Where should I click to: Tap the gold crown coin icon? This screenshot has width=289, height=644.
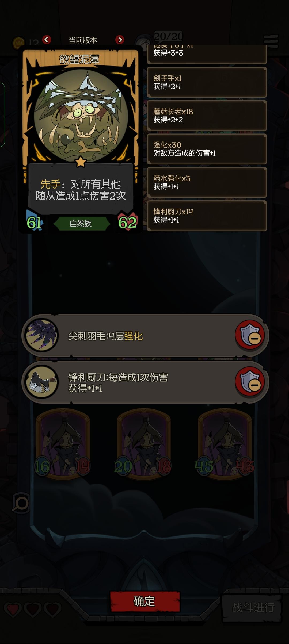tap(18, 42)
